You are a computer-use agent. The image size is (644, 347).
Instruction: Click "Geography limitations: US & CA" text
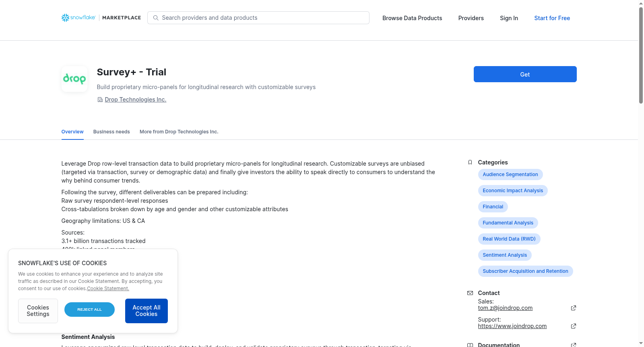(x=103, y=221)
